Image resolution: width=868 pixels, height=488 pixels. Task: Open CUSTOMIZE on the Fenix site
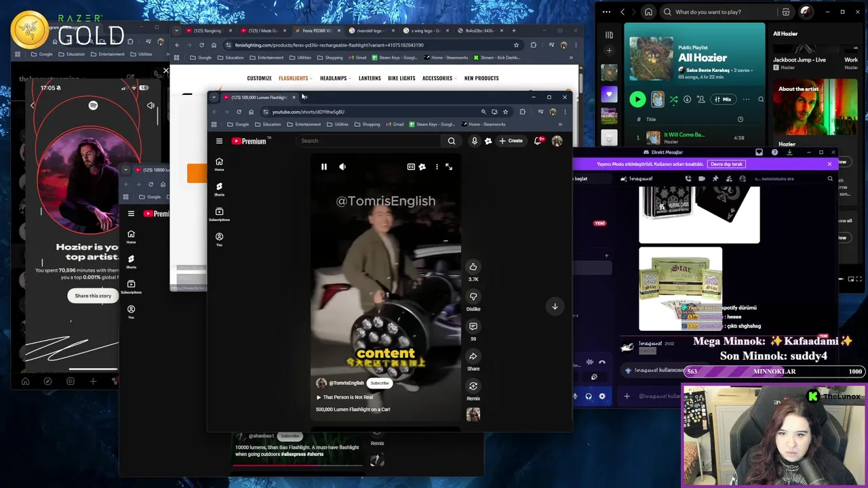(259, 78)
